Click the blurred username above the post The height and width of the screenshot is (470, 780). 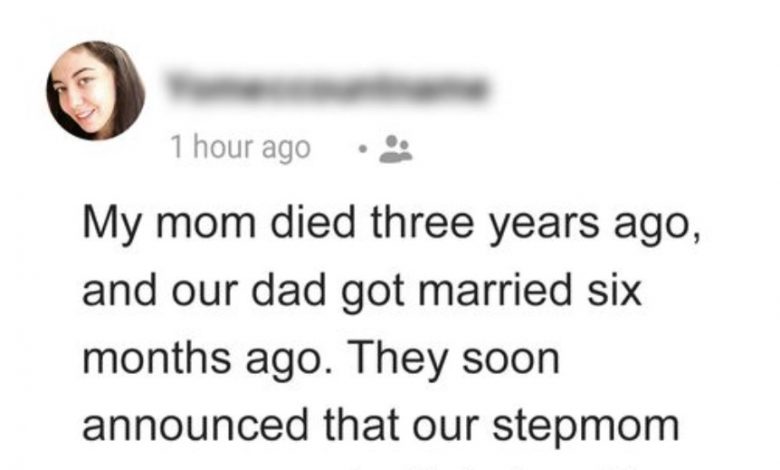tap(330, 87)
